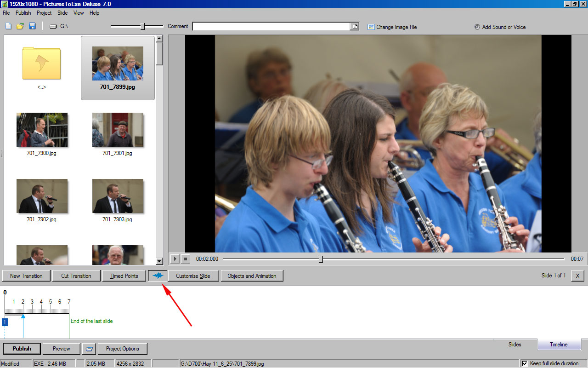
Task: Click inside the Comment text field
Action: click(271, 27)
